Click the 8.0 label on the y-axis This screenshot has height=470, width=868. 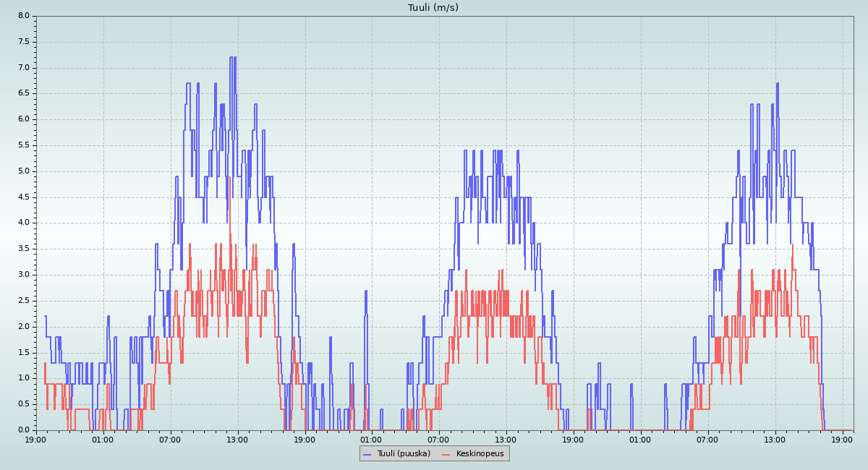[x=24, y=16]
